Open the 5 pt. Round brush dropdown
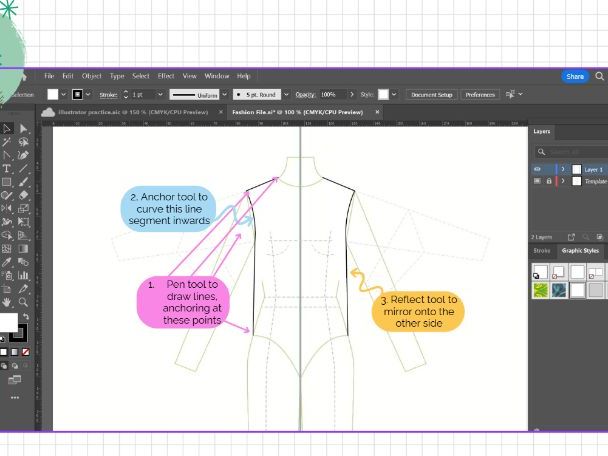This screenshot has height=456, width=608. [286, 94]
